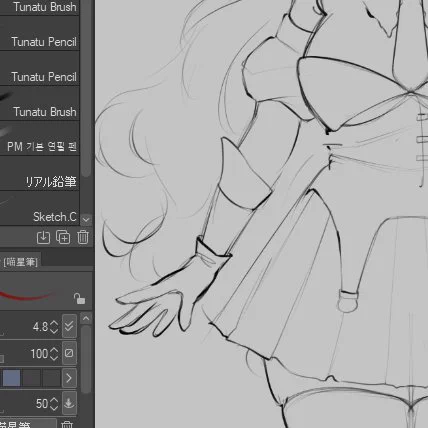Viewport: 428px width, 428px height.
Task: Select the dark cell right of the blue cell
Action: [x=32, y=378]
